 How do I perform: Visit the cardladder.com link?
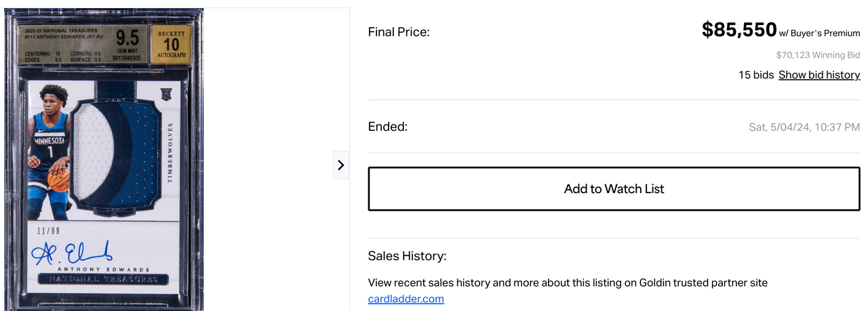pyautogui.click(x=406, y=299)
